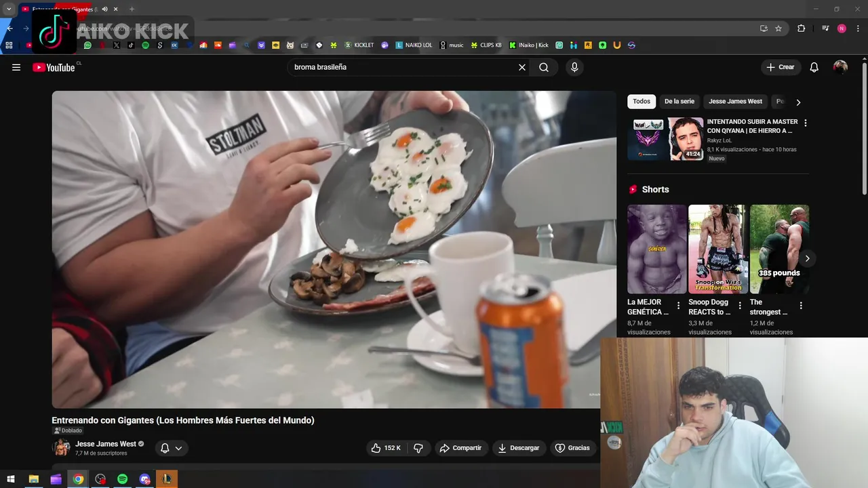Open options for Snoop Dogg REACTS short
This screenshot has height=488, width=868.
coord(740,306)
